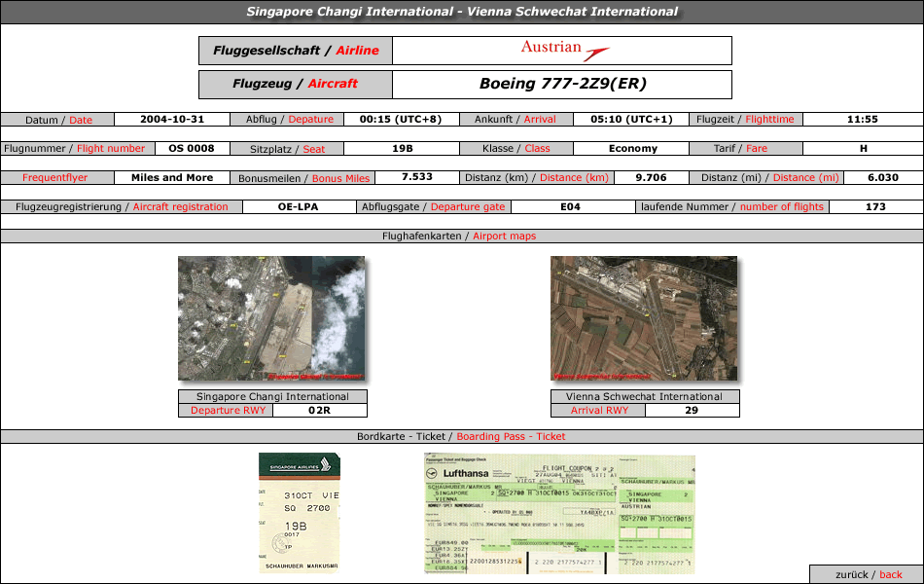
Task: Click the Vienna Schwechat International caption label
Action: (x=645, y=397)
